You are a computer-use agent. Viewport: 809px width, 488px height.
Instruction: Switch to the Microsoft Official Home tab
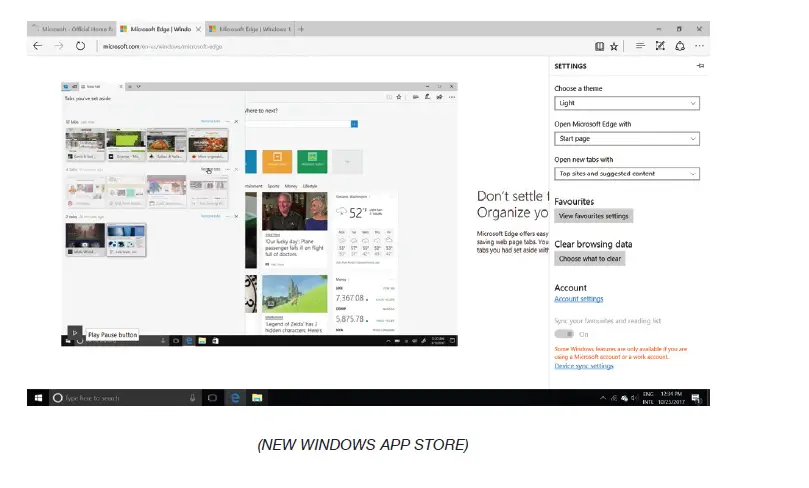tap(72, 29)
